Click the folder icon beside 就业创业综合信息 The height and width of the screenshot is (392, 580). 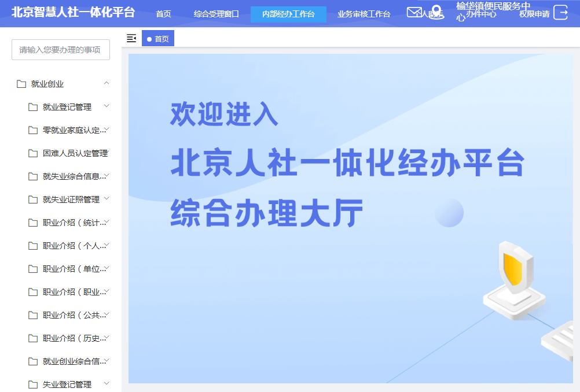click(x=34, y=361)
